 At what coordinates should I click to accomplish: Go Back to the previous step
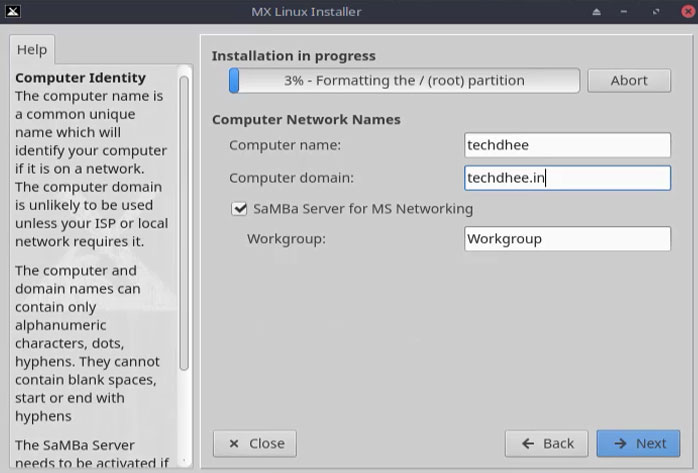coord(546,443)
